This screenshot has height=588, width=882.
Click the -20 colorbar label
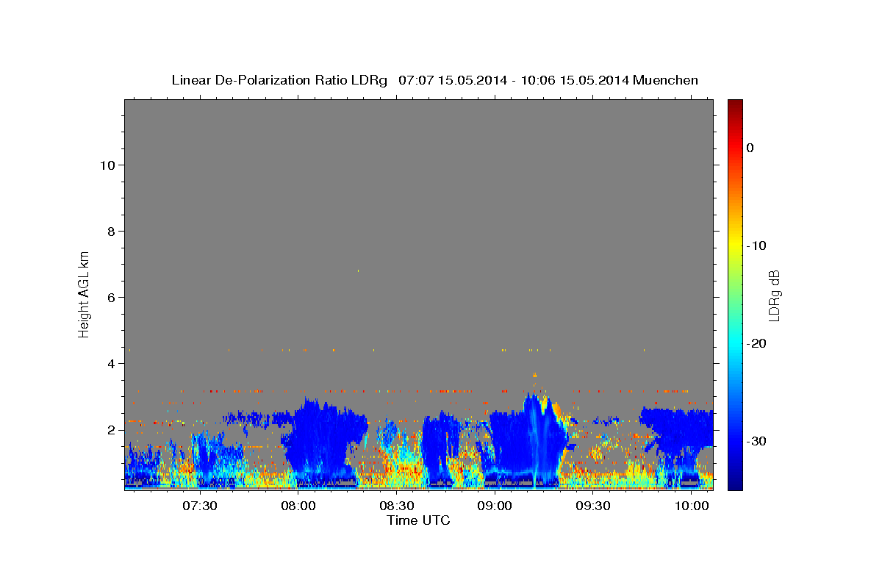(756, 343)
